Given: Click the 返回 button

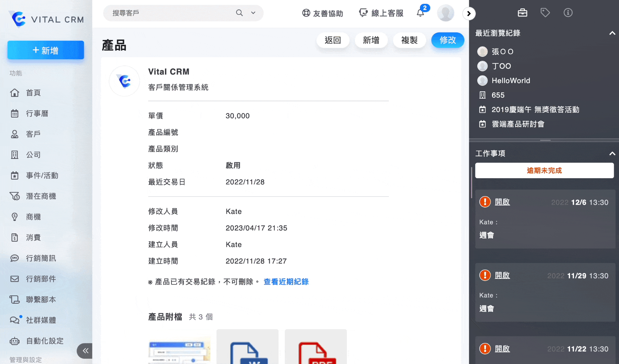Looking at the screenshot, I should (333, 40).
